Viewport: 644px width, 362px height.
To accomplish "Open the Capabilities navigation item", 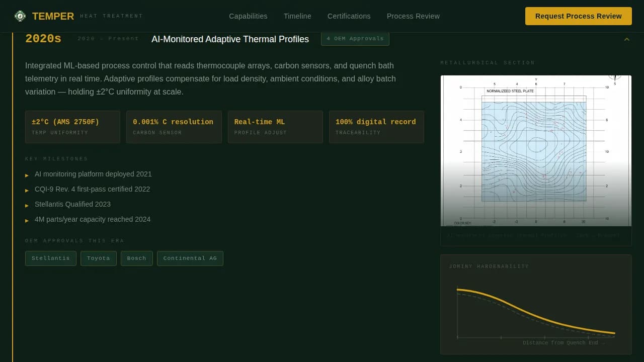I will 248,16.
